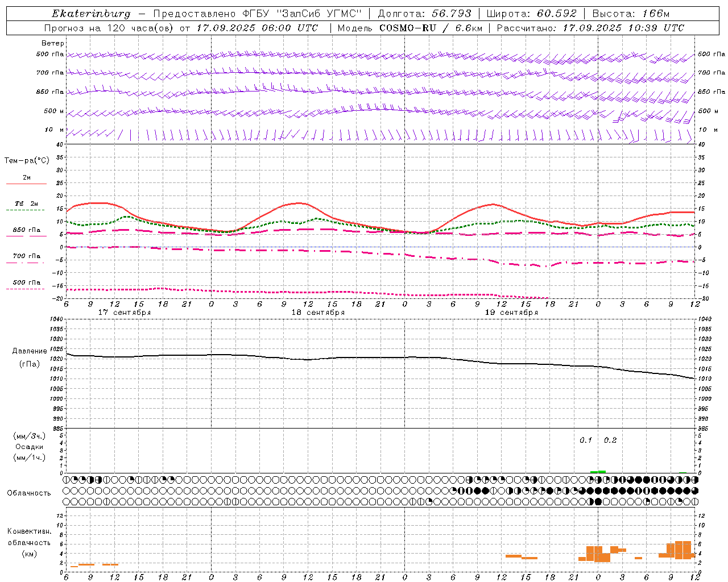Click the red line sample under "2м" legend
728x582 pixels.
(26, 184)
